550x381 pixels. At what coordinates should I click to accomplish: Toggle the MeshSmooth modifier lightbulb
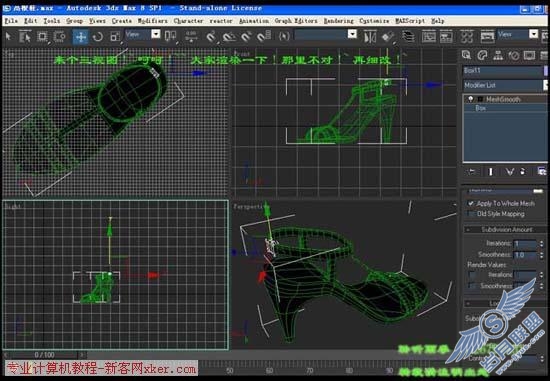(471, 99)
